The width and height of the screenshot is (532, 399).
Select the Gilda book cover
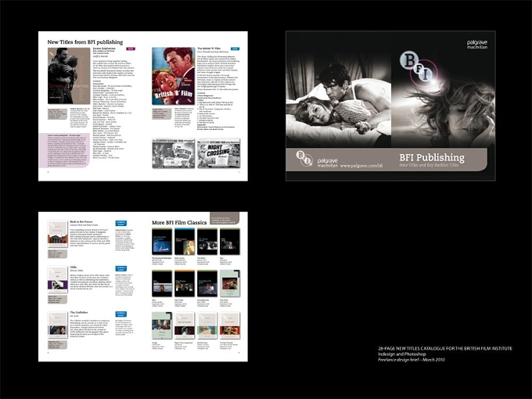[58, 279]
